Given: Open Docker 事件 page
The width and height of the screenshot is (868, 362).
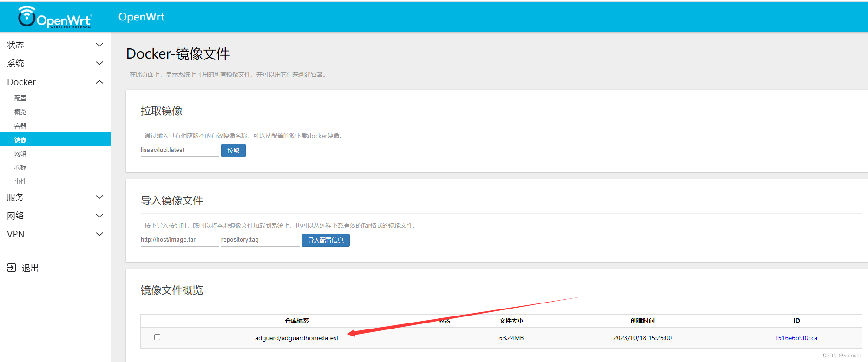Looking at the screenshot, I should [x=20, y=181].
